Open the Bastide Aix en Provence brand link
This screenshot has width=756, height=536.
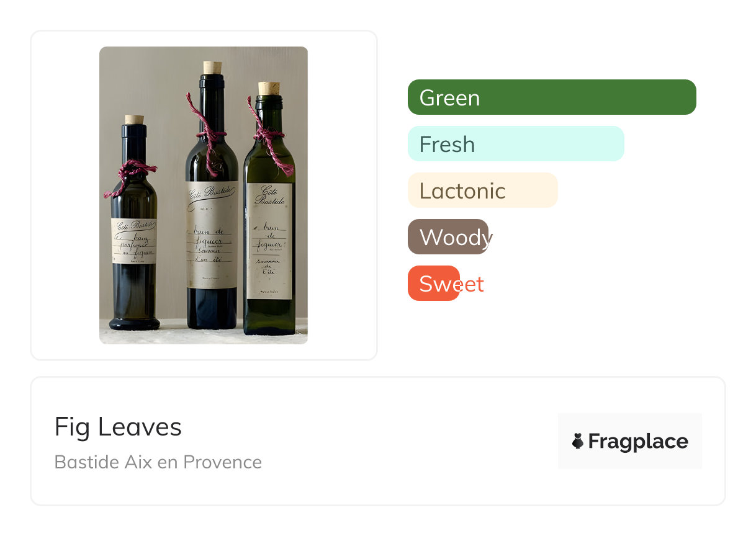[158, 462]
